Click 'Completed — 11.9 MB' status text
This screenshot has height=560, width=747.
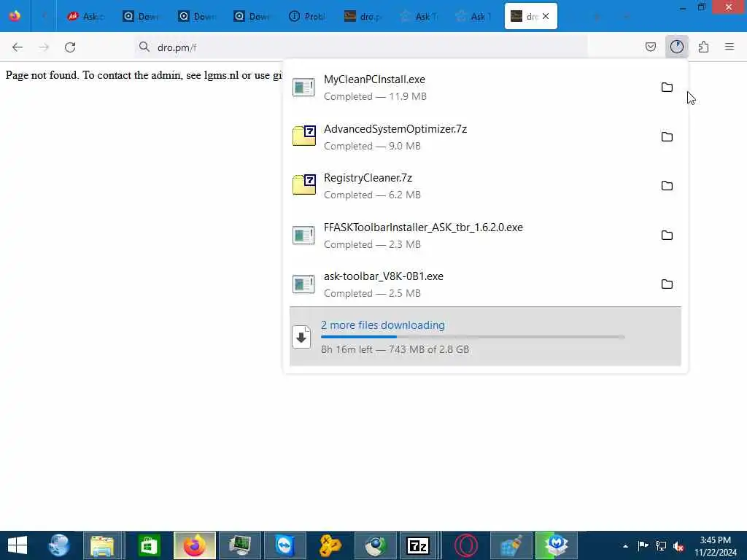(376, 97)
